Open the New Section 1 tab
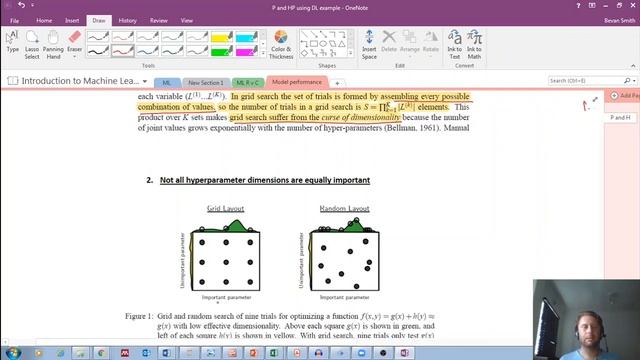Screen dimensions: 640x360 coord(206,82)
